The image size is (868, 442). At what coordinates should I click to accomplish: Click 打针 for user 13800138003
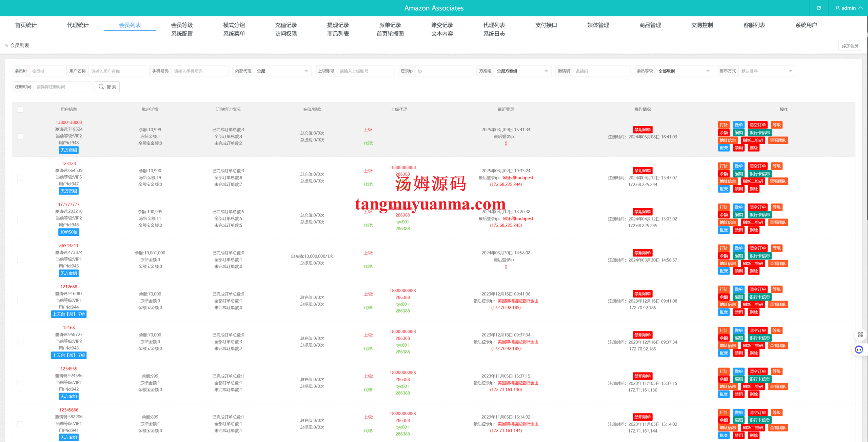724,125
